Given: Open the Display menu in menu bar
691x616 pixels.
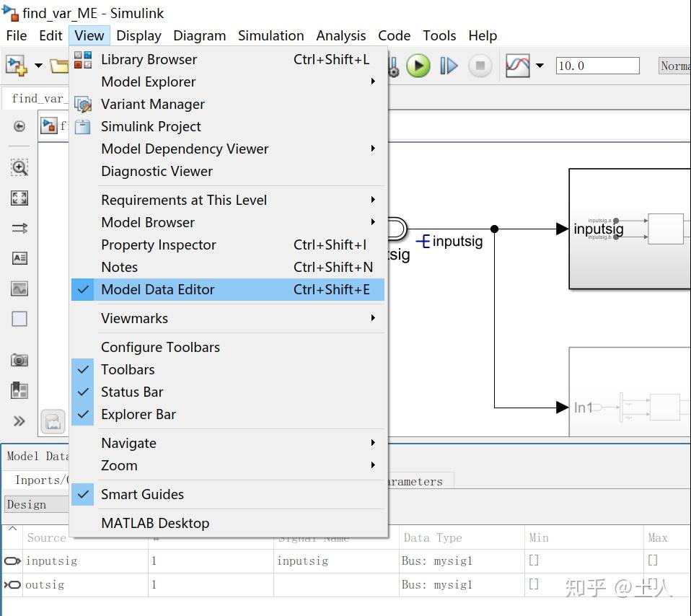Looking at the screenshot, I should click(x=138, y=35).
